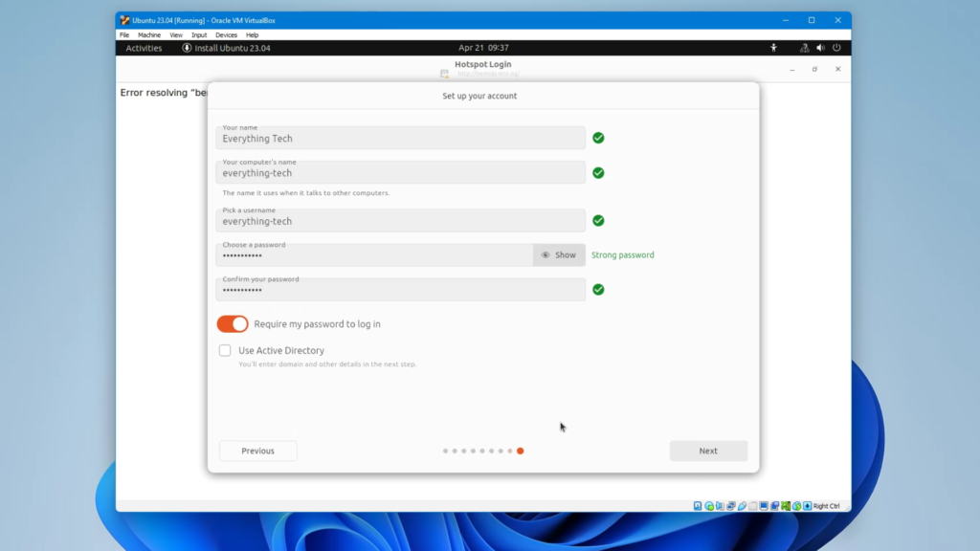Click the hard disk indicator in VirtualBox status bar
Image resolution: width=980 pixels, height=551 pixels.
[x=698, y=506]
